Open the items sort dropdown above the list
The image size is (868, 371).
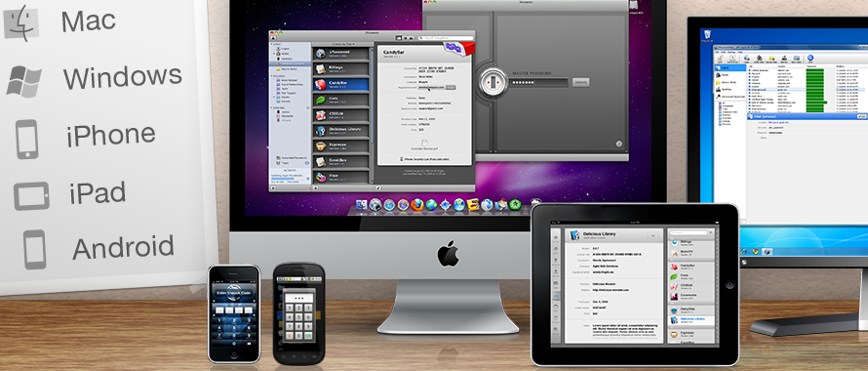[x=343, y=43]
